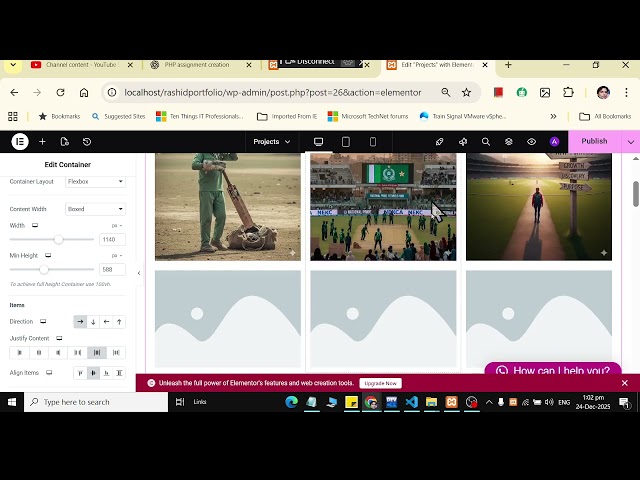Open the Content Width dropdown

(x=96, y=209)
